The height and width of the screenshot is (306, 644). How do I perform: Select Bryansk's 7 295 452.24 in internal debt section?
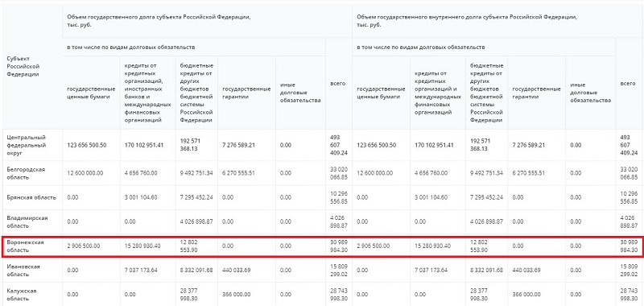486,197
